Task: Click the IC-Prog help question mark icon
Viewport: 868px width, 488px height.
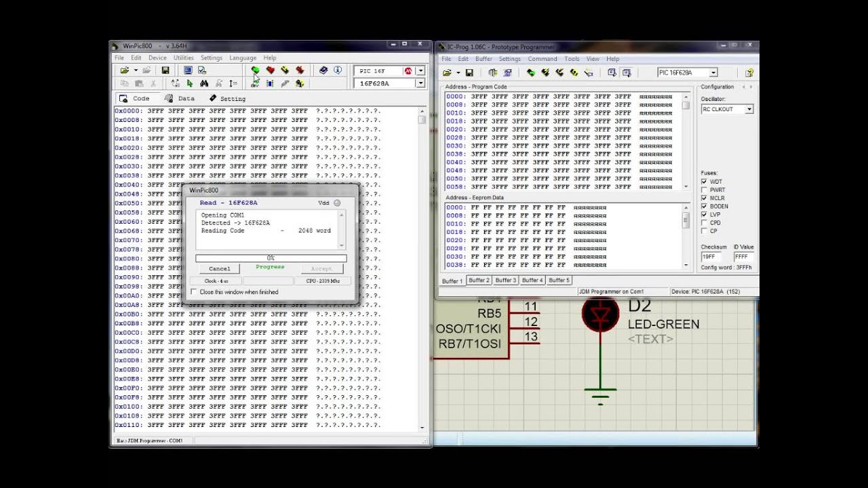Action: click(749, 73)
